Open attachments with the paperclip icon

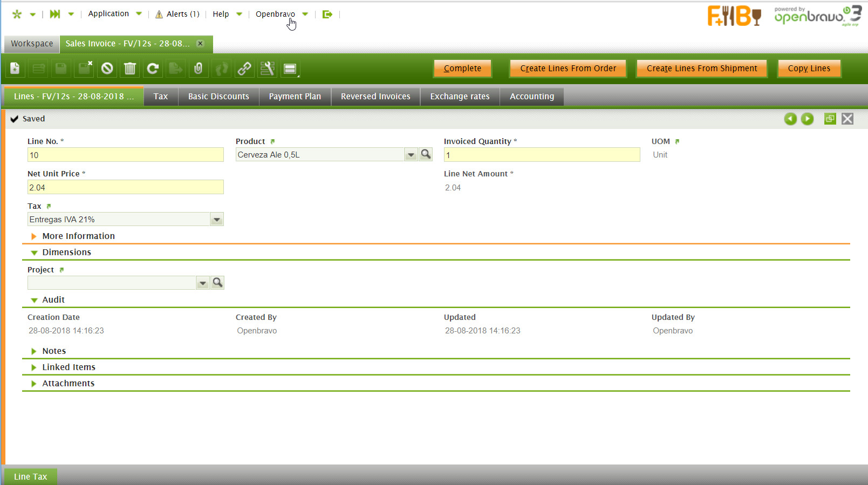pyautogui.click(x=199, y=69)
